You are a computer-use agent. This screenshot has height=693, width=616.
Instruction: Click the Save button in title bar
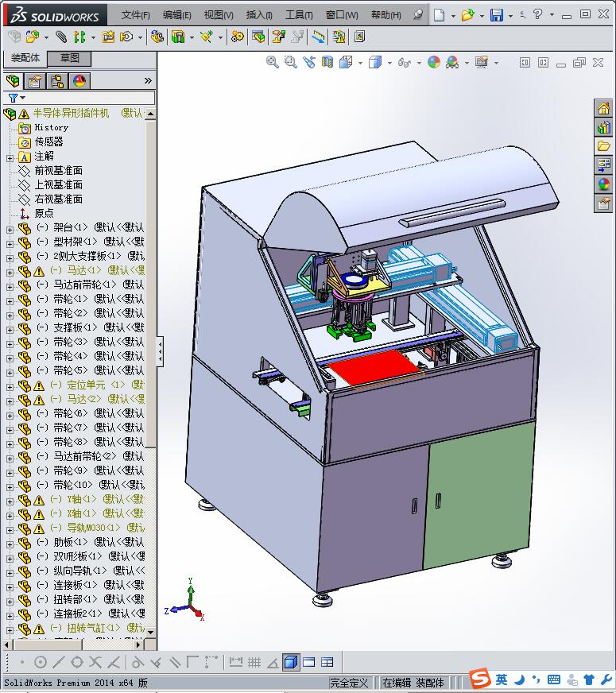tap(497, 15)
